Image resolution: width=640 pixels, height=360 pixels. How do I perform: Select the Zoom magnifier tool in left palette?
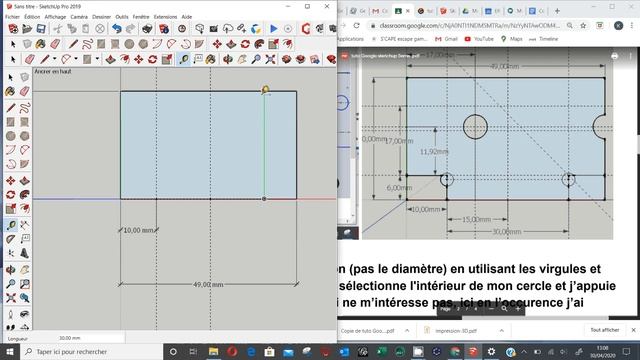pyautogui.click(x=11, y=284)
